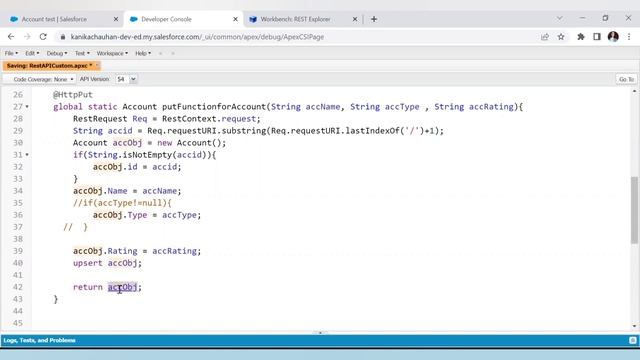Screen dimensions: 640x360
Task: Reload the current page
Action: coord(43,37)
